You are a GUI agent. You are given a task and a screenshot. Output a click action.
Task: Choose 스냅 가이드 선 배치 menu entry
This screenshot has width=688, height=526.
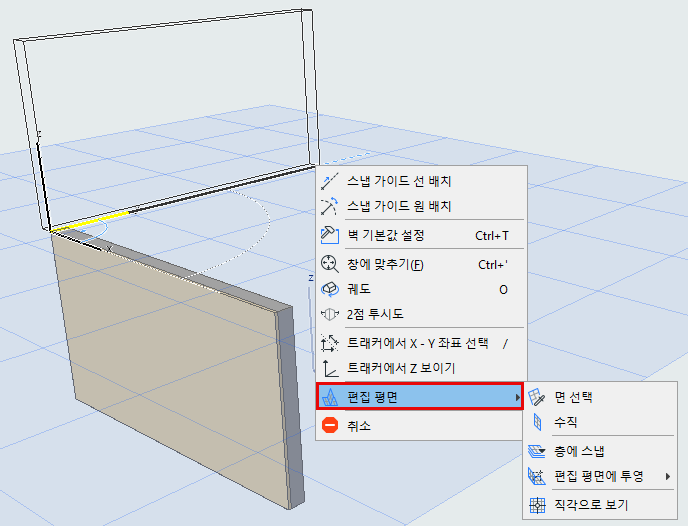[421, 181]
